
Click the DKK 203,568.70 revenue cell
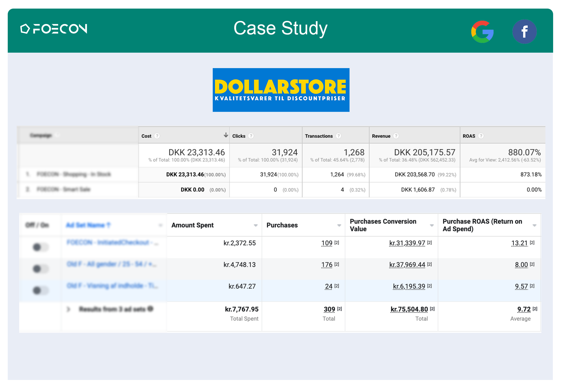pos(415,175)
